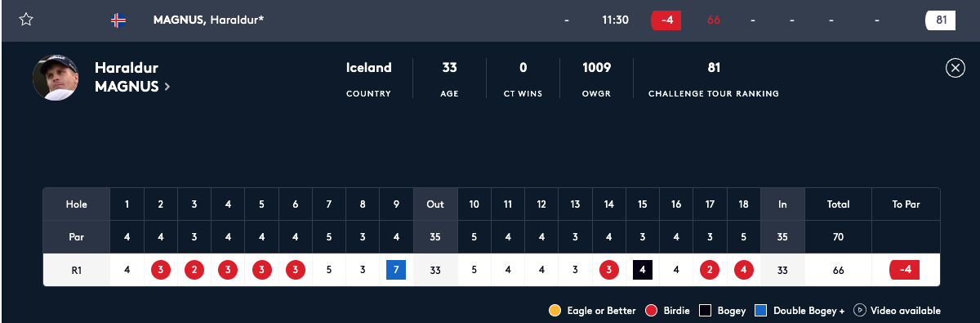Click the birdie circle on hole 18

(x=743, y=270)
